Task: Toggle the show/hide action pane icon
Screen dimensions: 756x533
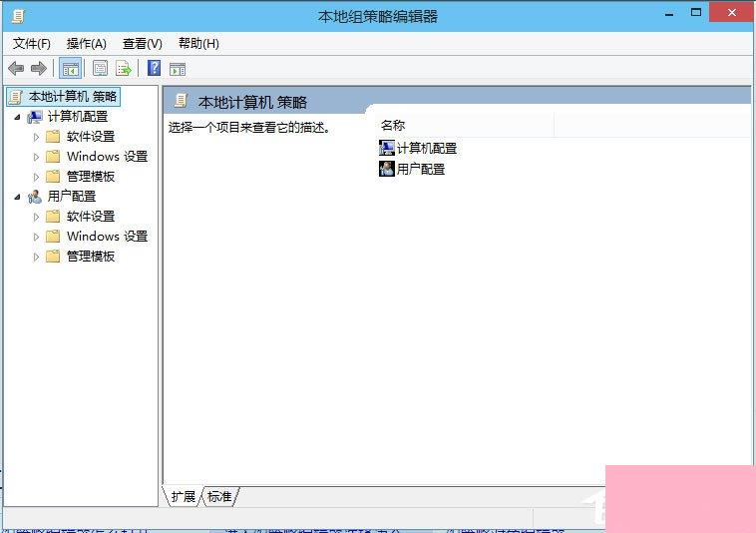Action: tap(178, 70)
